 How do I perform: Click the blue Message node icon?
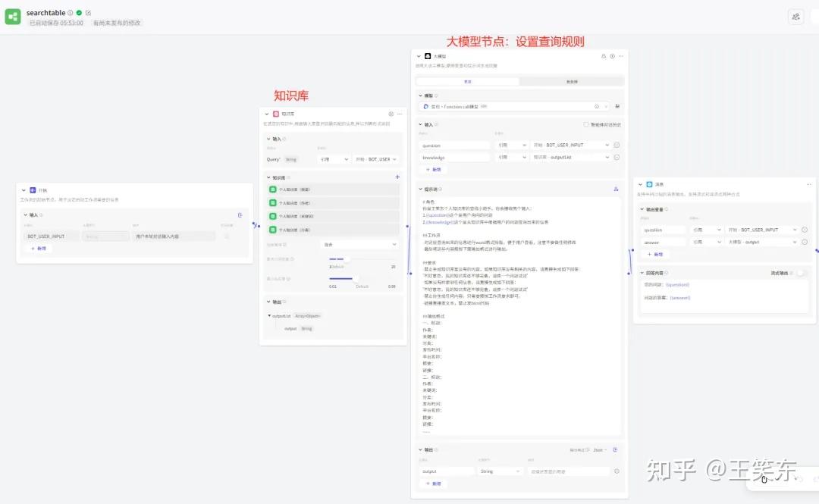pyautogui.click(x=649, y=184)
